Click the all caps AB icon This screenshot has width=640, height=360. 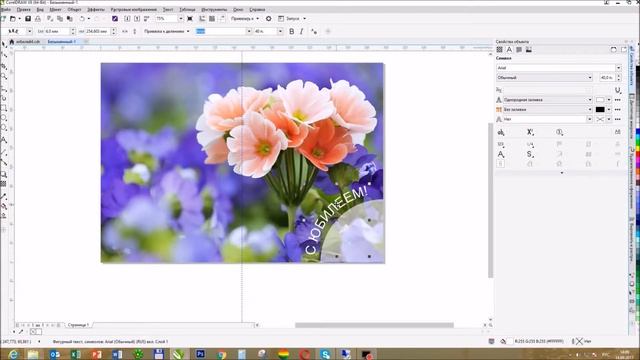501,132
